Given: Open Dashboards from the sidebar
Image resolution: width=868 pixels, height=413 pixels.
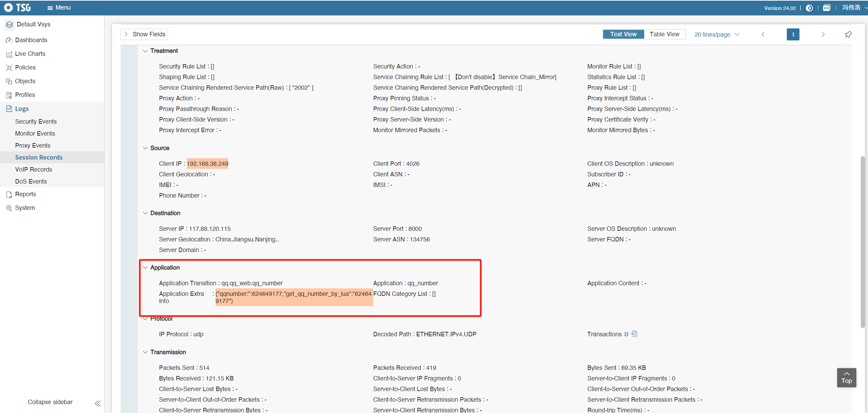Looking at the screenshot, I should (31, 40).
